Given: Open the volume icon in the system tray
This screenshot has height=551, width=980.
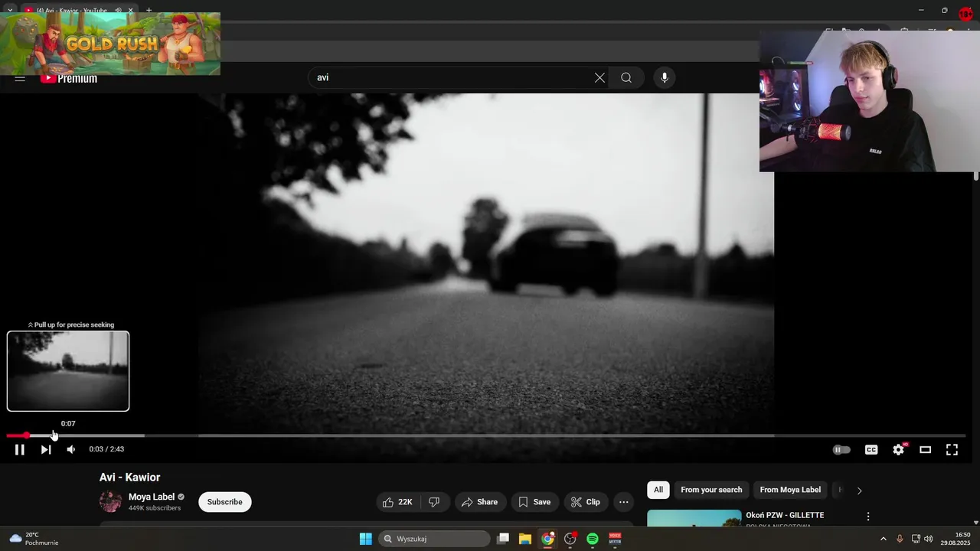Looking at the screenshot, I should point(929,539).
